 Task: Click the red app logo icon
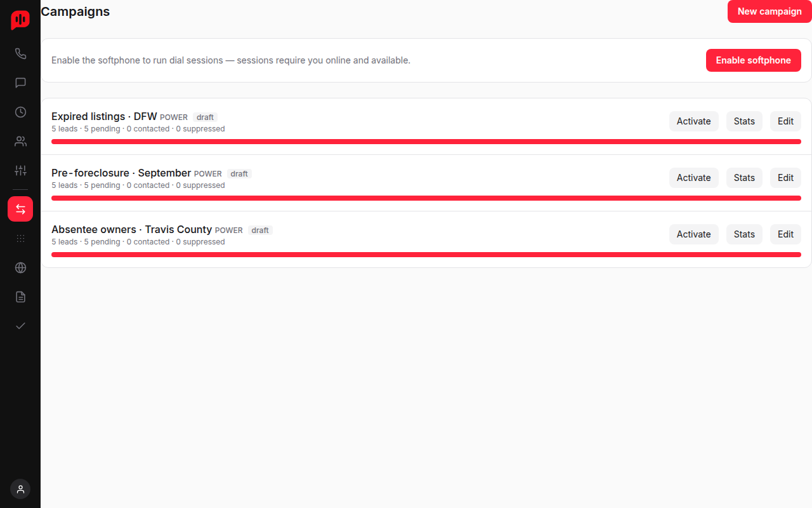[20, 20]
